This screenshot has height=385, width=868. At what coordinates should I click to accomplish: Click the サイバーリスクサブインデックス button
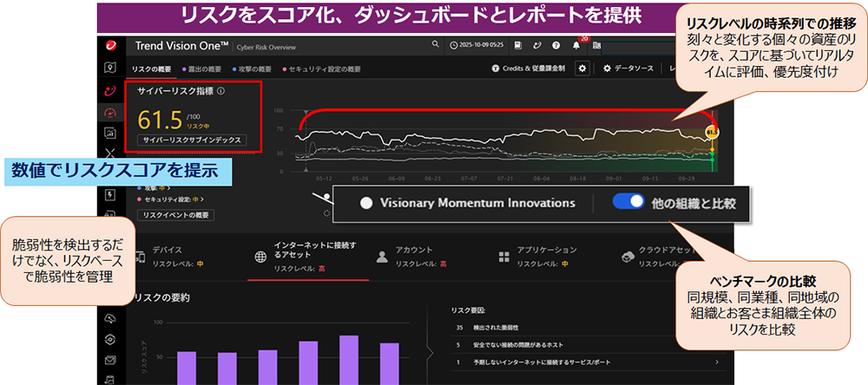(x=192, y=140)
